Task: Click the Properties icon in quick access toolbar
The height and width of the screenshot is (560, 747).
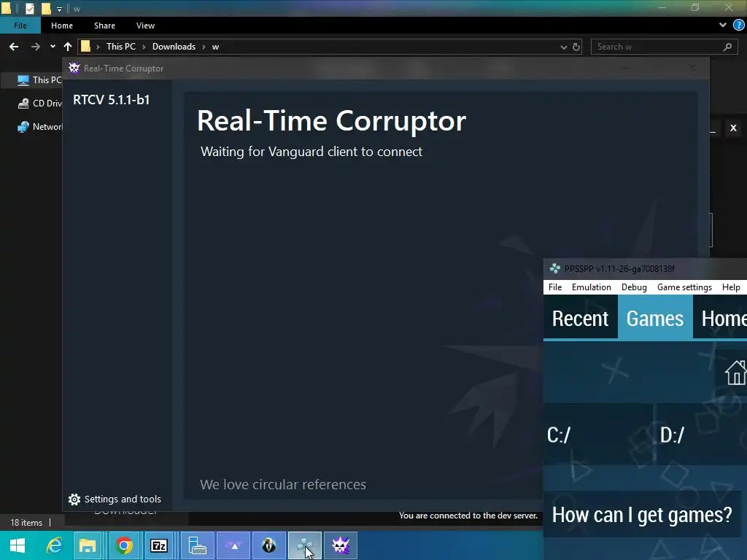Action: pos(29,8)
